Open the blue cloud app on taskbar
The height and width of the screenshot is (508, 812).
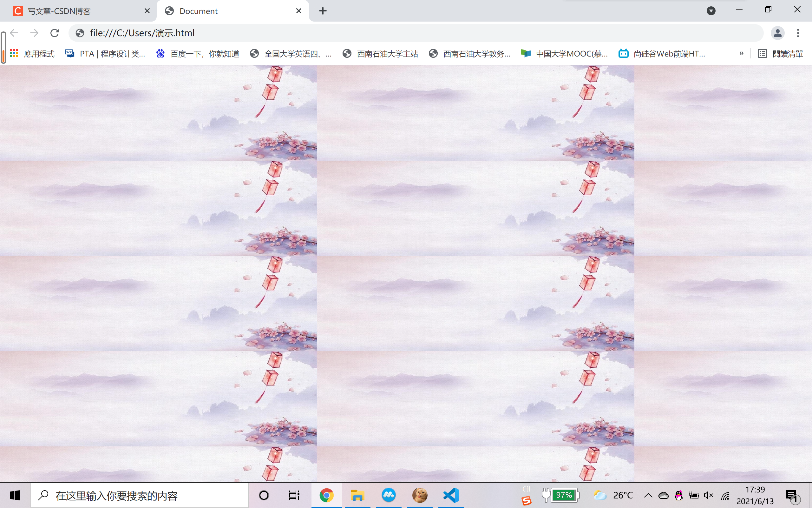(389, 495)
